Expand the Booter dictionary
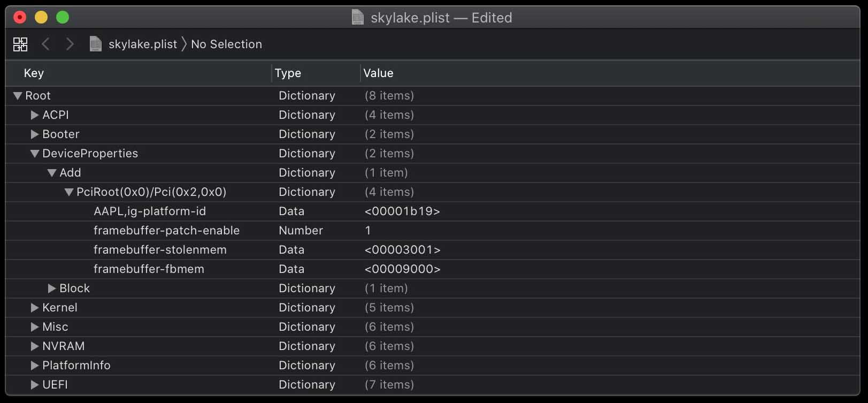Screen dimensions: 868x403 (35, 134)
